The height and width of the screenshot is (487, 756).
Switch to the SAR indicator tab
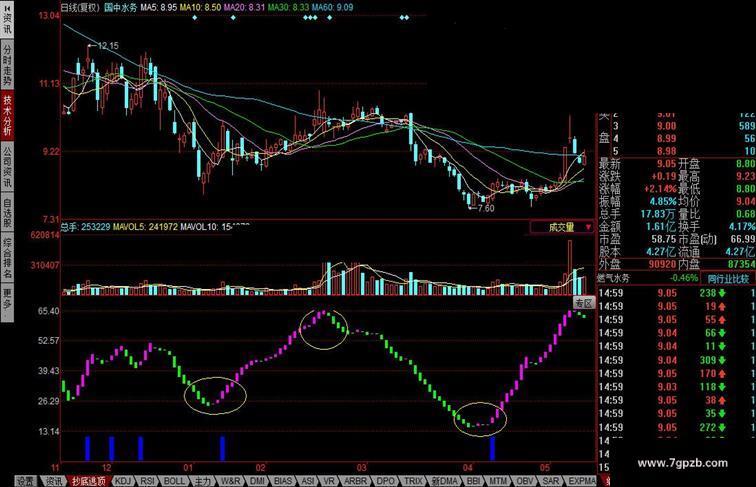click(x=551, y=481)
